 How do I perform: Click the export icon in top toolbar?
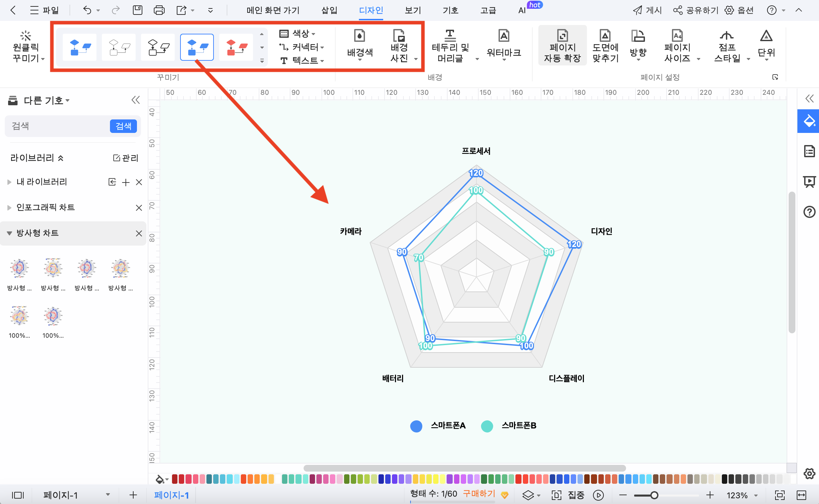pos(181,10)
